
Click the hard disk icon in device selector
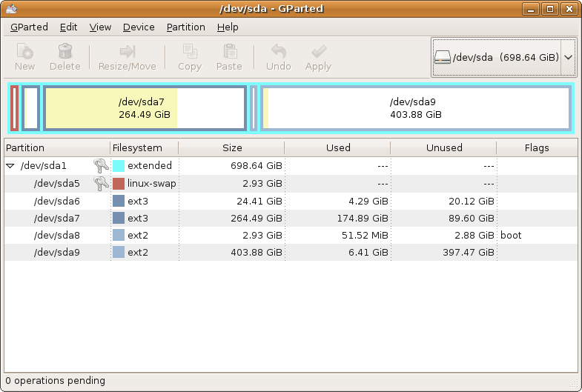[442, 57]
